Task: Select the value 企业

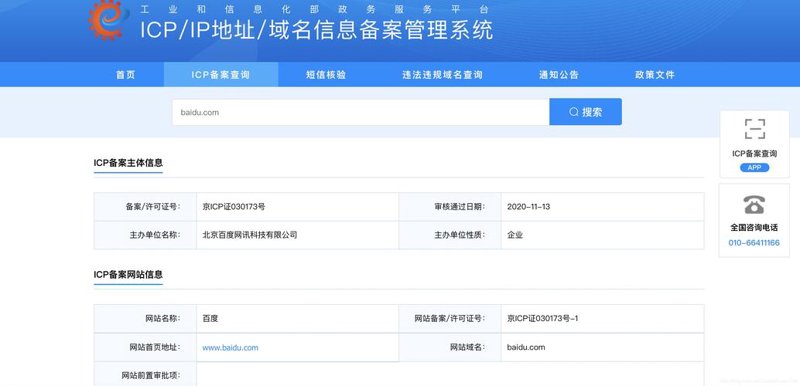Action: tap(515, 235)
